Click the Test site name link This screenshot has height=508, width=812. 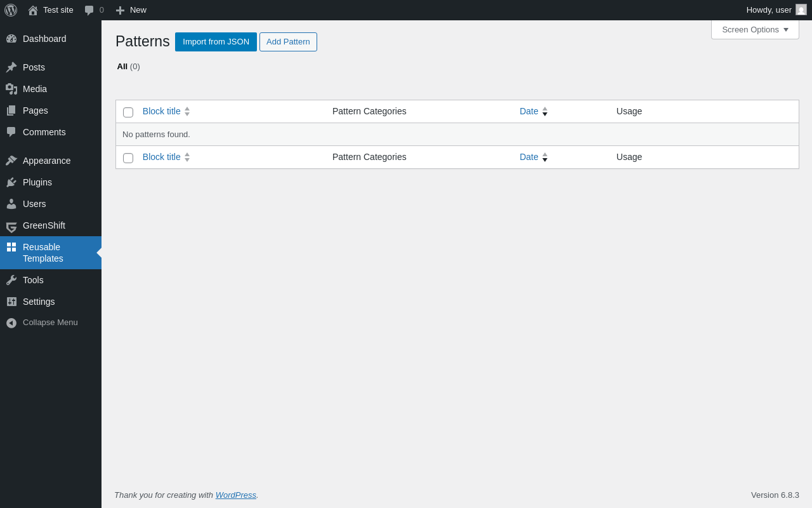[58, 10]
